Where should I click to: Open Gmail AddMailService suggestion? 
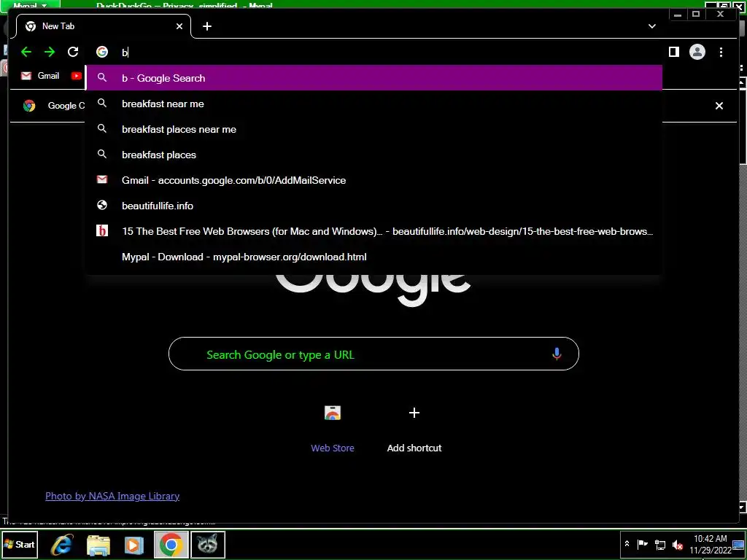point(374,180)
